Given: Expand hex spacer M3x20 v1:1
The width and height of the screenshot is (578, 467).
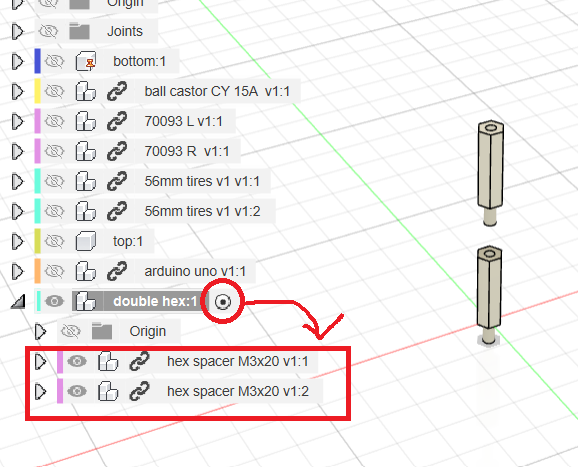Looking at the screenshot, I should point(40,362).
